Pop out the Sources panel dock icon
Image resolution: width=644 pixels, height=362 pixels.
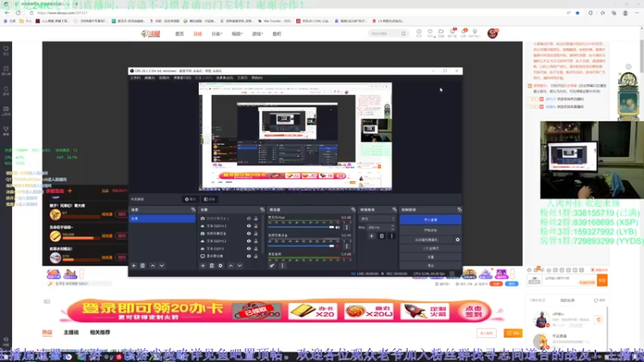point(262,210)
